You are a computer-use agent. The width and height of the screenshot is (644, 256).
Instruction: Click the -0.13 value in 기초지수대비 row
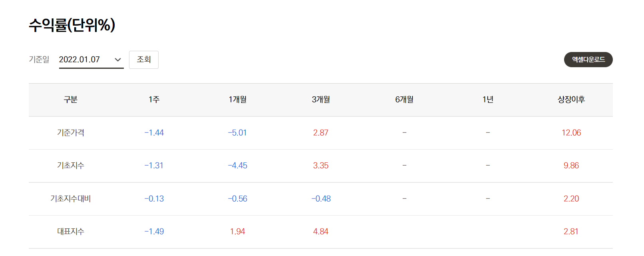[154, 199]
